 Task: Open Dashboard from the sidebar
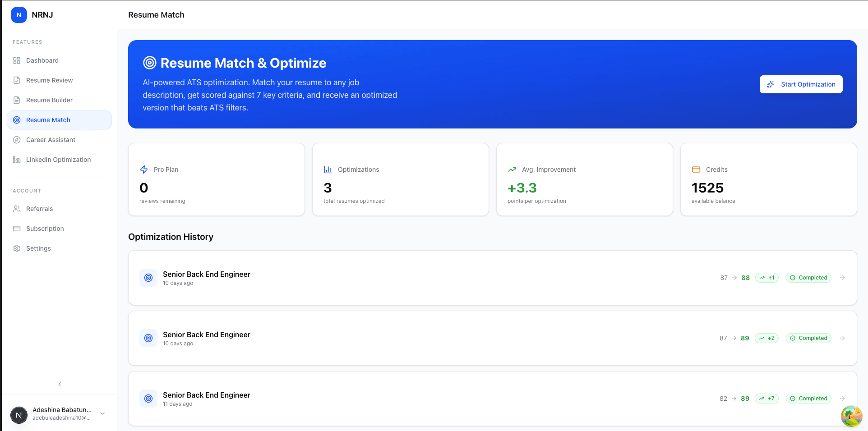click(x=42, y=60)
